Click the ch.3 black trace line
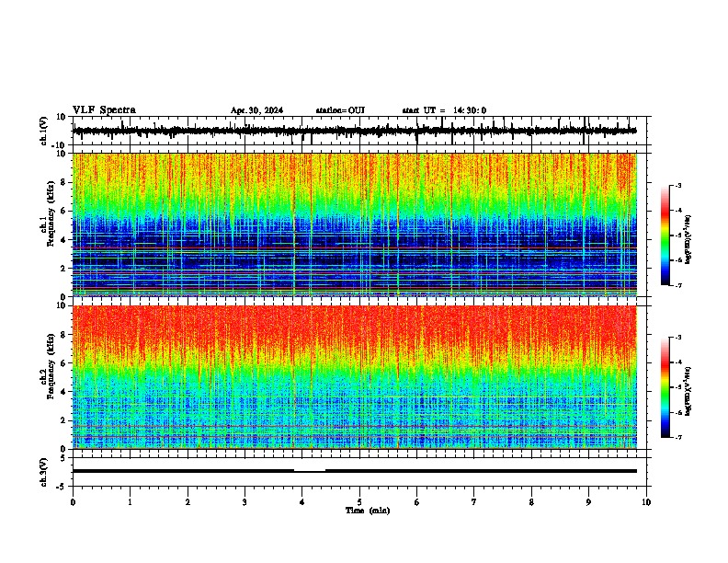Image resolution: width=728 pixels, height=563 pixels. [355, 471]
